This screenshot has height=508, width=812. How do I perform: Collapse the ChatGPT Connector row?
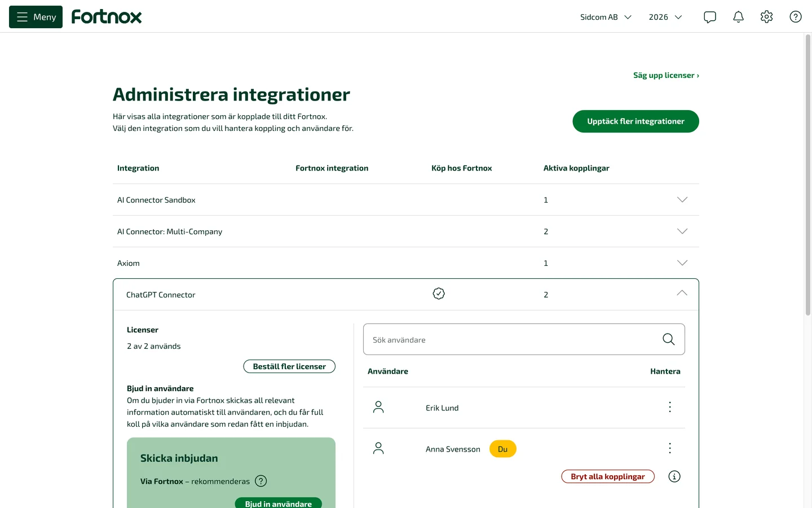click(x=682, y=293)
